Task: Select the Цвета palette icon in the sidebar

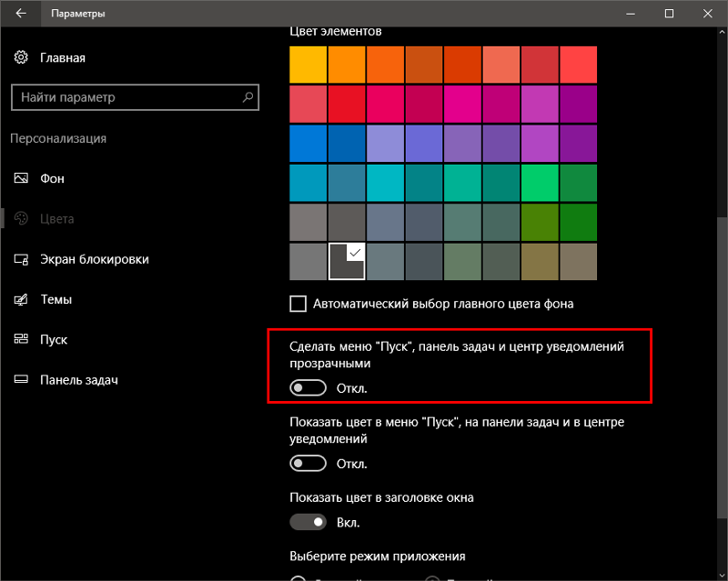Action: [x=21, y=218]
